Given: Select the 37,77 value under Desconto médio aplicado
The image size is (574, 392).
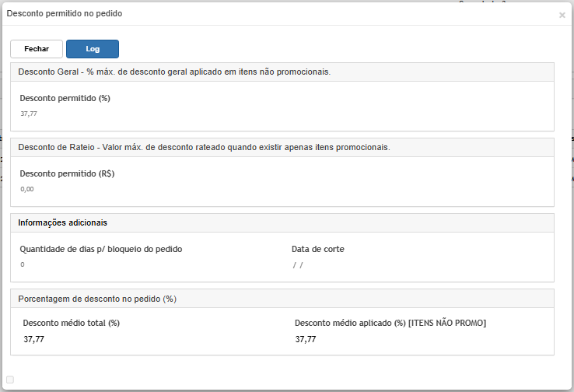Looking at the screenshot, I should (x=306, y=339).
